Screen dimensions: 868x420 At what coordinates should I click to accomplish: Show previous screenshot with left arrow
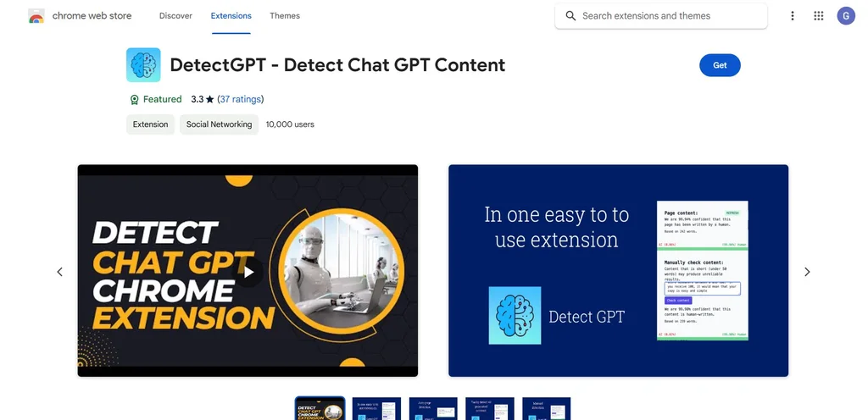[x=60, y=272]
